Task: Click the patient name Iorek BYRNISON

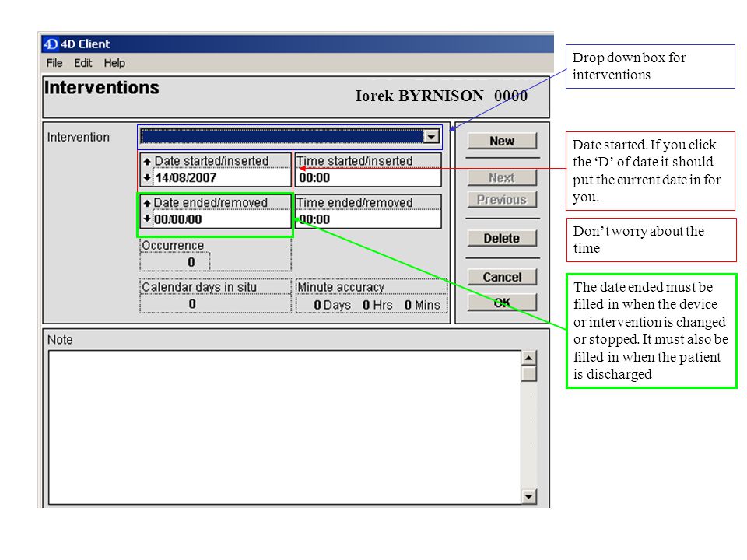Action: tap(419, 96)
